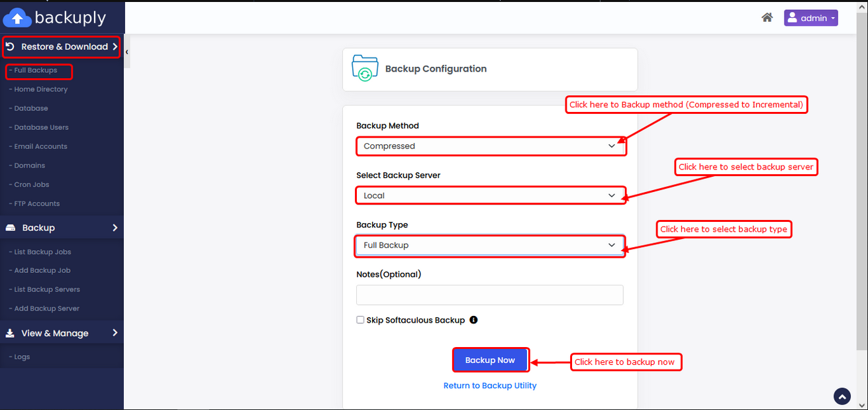The height and width of the screenshot is (410, 868).
Task: Click the Backup section drive icon
Action: pos(10,228)
